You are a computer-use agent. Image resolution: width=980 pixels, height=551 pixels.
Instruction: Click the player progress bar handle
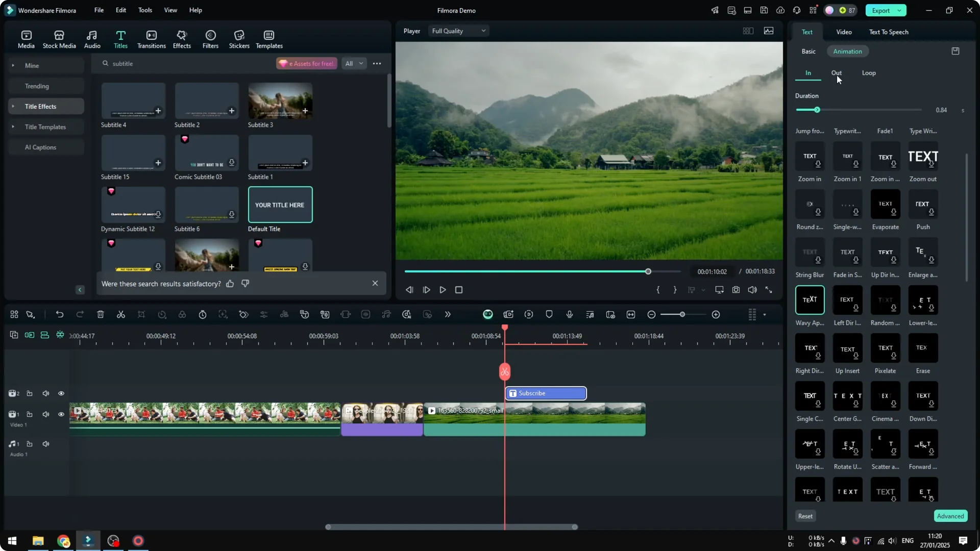[648, 271]
